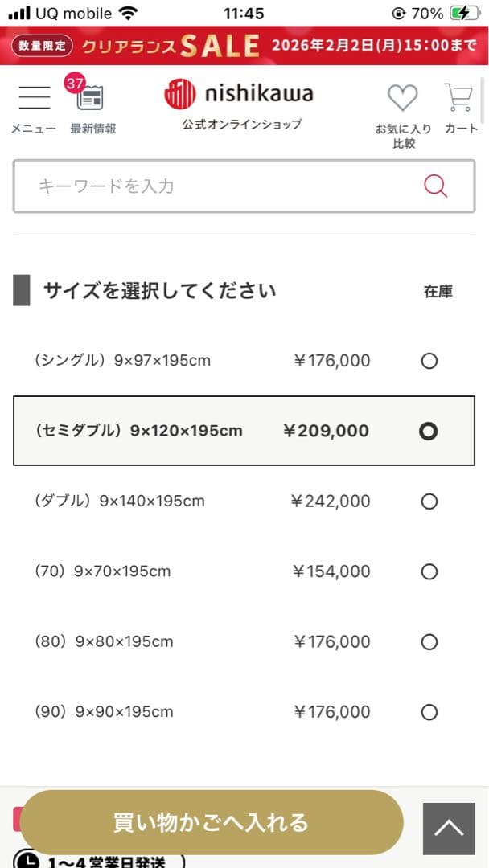Image resolution: width=489 pixels, height=868 pixels.
Task: Open お気に入り比較 favorites heart icon
Action: click(402, 100)
